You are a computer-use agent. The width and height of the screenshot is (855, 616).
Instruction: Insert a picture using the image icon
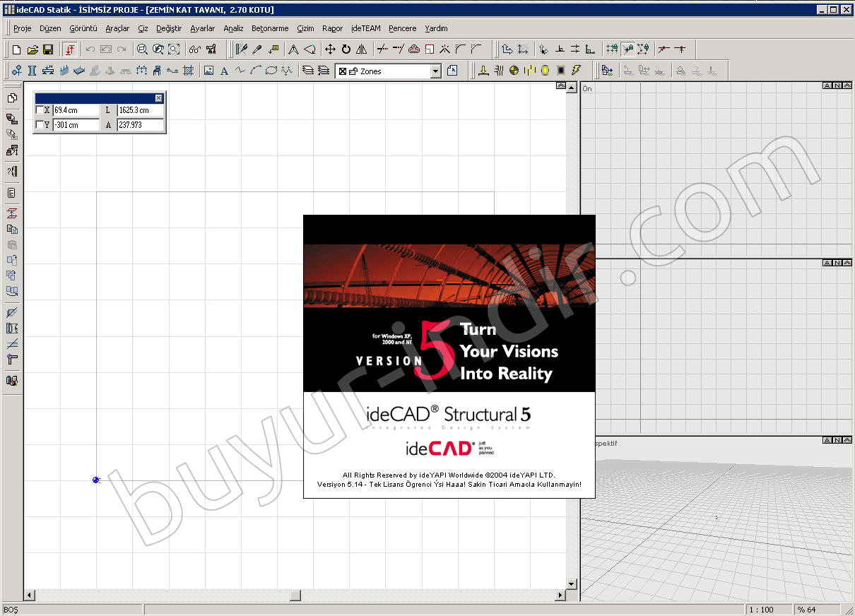point(208,71)
